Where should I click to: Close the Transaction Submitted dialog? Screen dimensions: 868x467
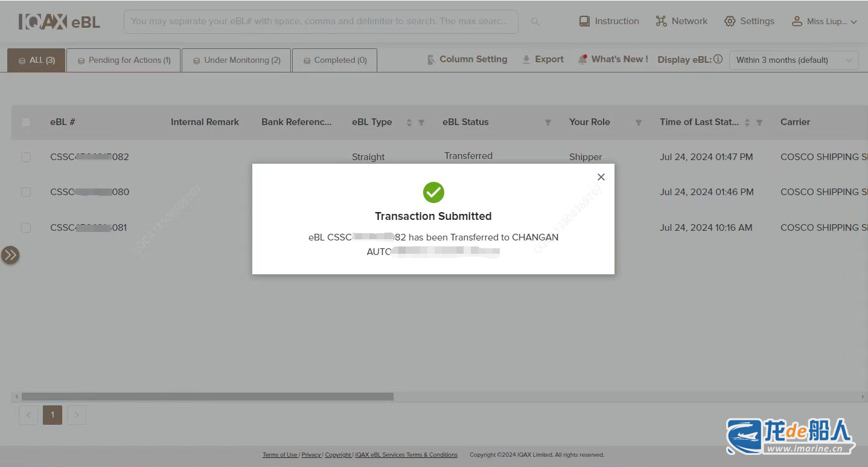click(601, 177)
